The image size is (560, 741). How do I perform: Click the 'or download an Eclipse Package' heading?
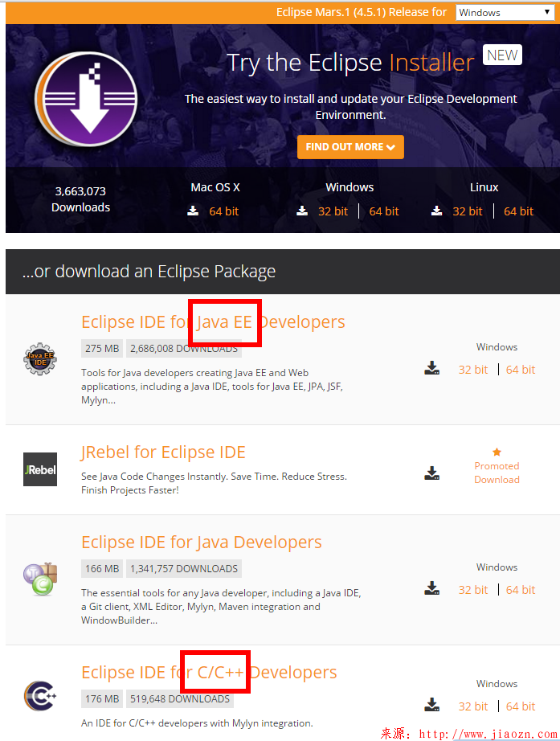[x=149, y=272]
